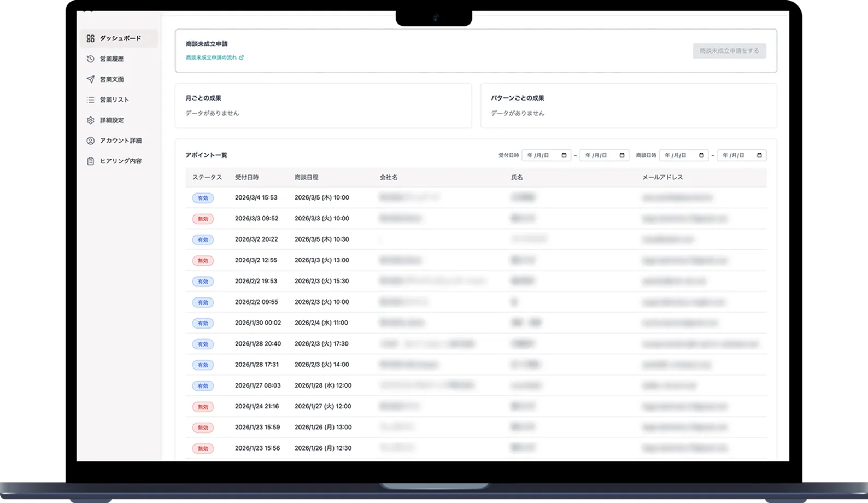Open calendar picker for 商談日時 start date
Screen dimensions: 868x503
tap(701, 155)
